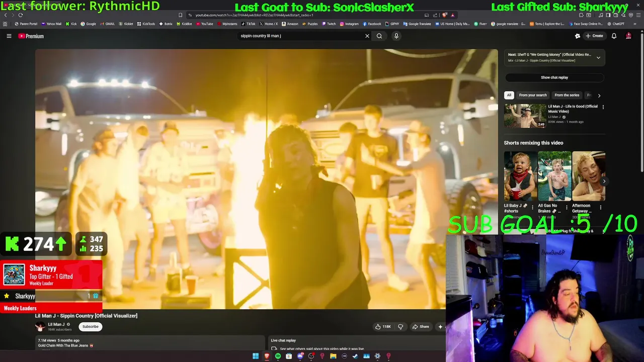Open the Create button

[x=595, y=36]
